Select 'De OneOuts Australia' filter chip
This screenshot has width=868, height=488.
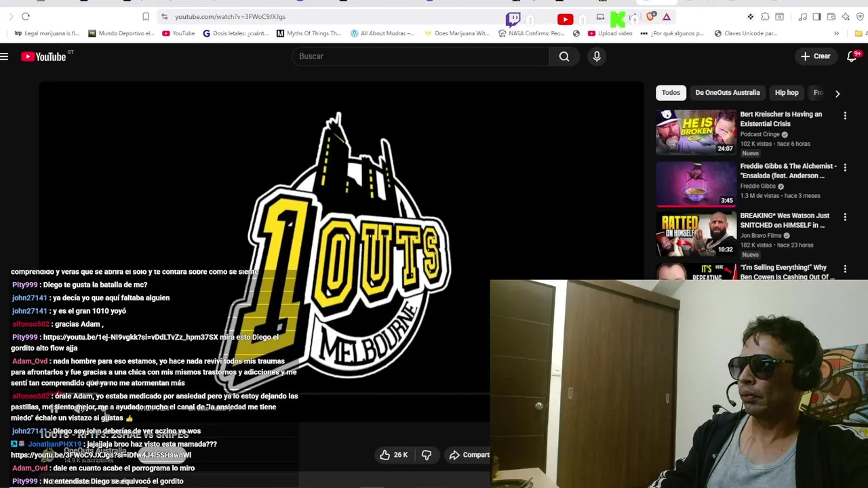tap(728, 93)
